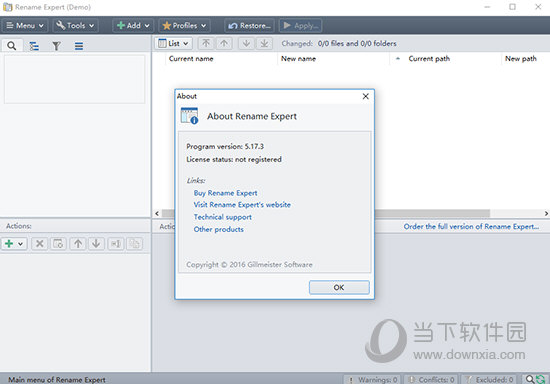
Task: Click horizontal scrollbar left arrow
Action: [157, 213]
